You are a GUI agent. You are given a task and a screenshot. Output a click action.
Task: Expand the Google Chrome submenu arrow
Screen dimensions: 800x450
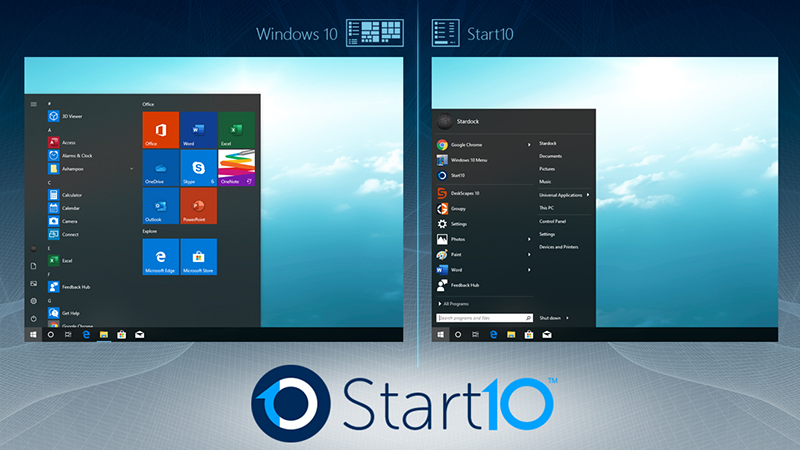(529, 145)
